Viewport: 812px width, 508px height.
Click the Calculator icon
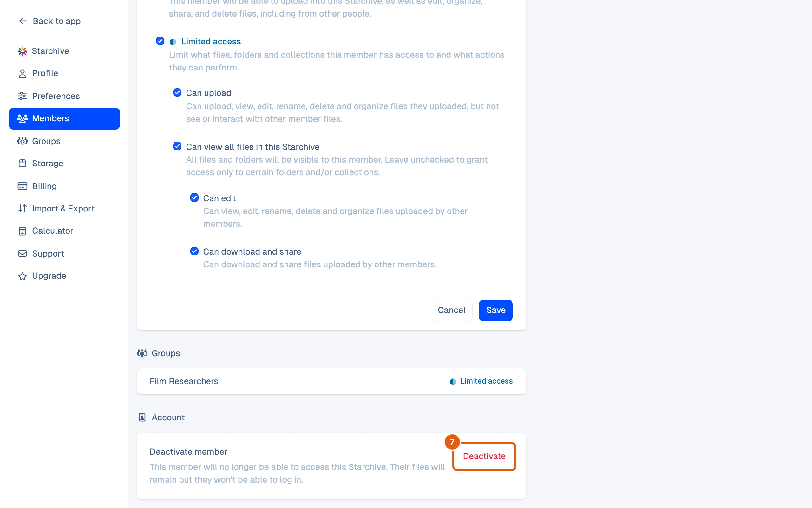pyautogui.click(x=23, y=231)
